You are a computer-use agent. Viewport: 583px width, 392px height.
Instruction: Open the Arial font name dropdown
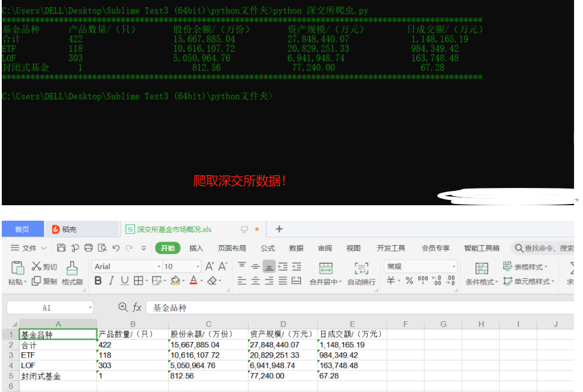click(x=159, y=266)
